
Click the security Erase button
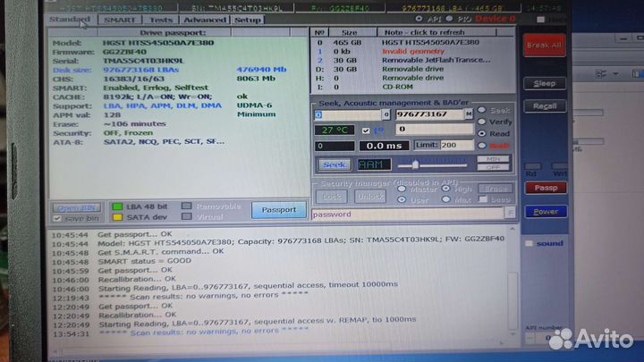(496, 189)
